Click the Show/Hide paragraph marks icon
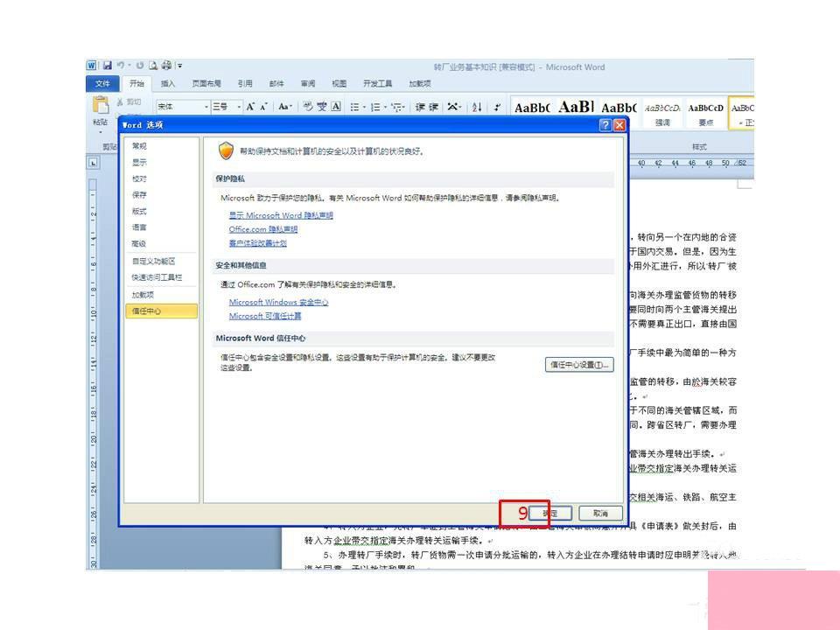The width and height of the screenshot is (840, 630). tap(497, 107)
